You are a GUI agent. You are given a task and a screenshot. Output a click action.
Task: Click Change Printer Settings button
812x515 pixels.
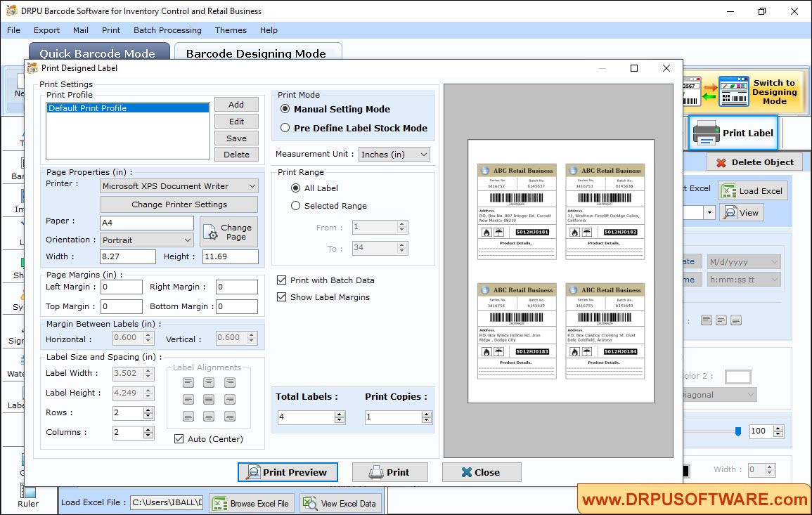pos(179,204)
